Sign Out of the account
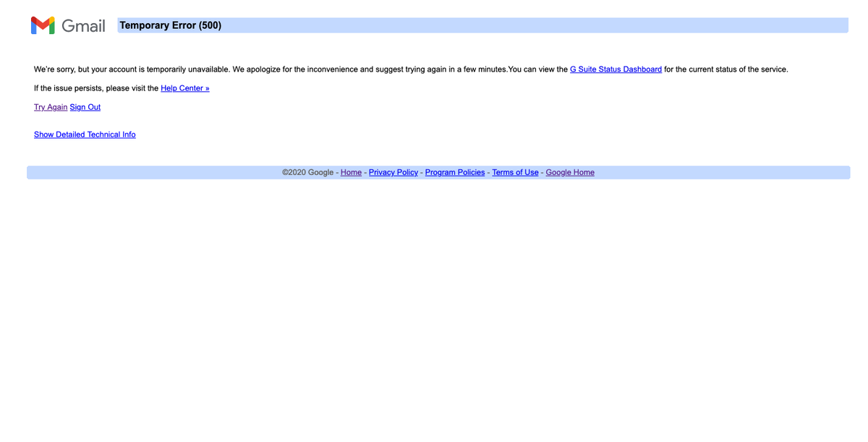Viewport: 868px width, 442px height. point(85,107)
